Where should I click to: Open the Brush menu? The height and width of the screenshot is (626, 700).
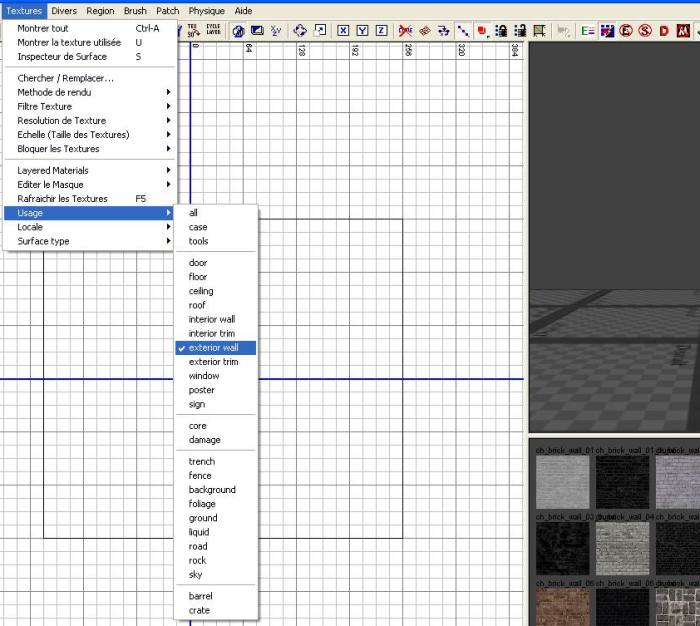[x=135, y=11]
